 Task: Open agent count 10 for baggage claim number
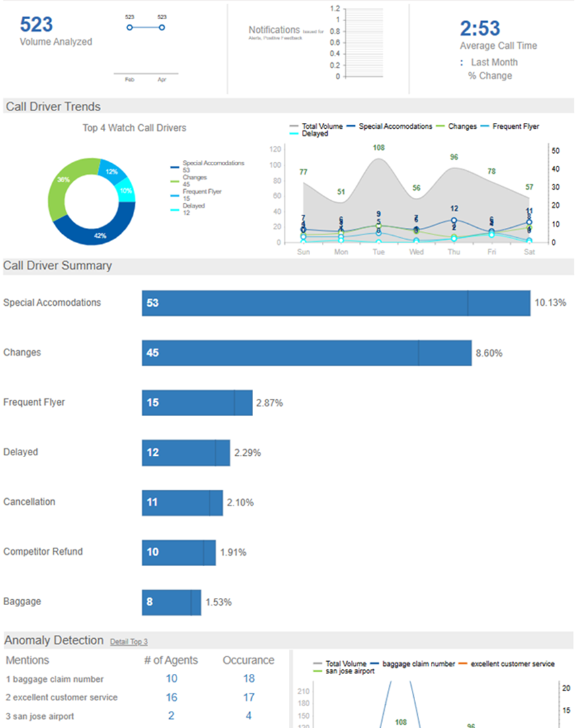(x=171, y=678)
